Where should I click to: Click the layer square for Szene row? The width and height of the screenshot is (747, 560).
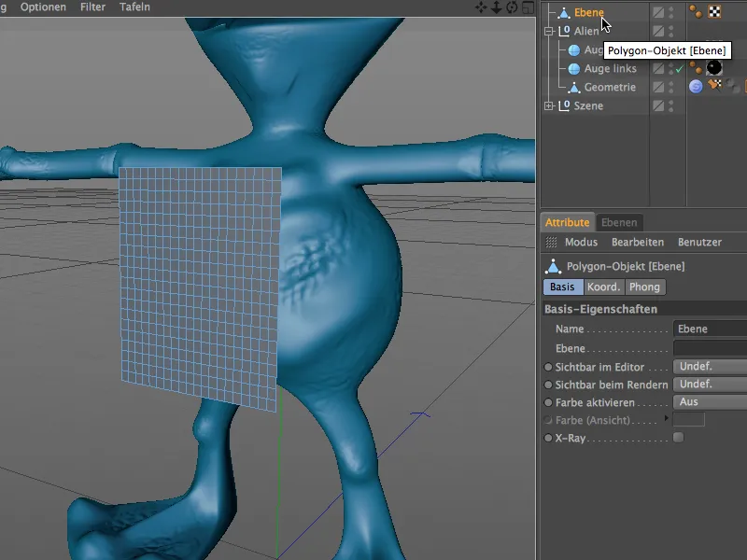pos(658,105)
